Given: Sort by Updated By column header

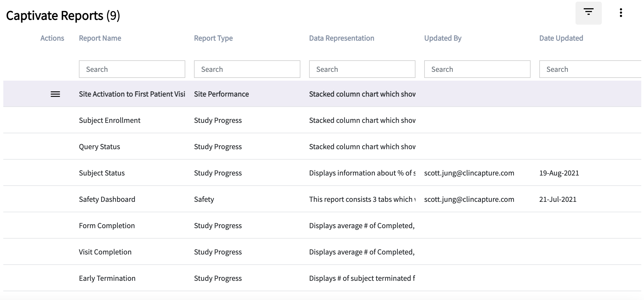Looking at the screenshot, I should click(x=443, y=38).
